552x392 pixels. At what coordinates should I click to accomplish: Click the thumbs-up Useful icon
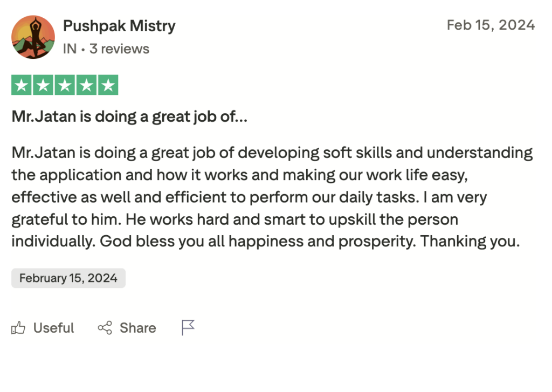18,328
